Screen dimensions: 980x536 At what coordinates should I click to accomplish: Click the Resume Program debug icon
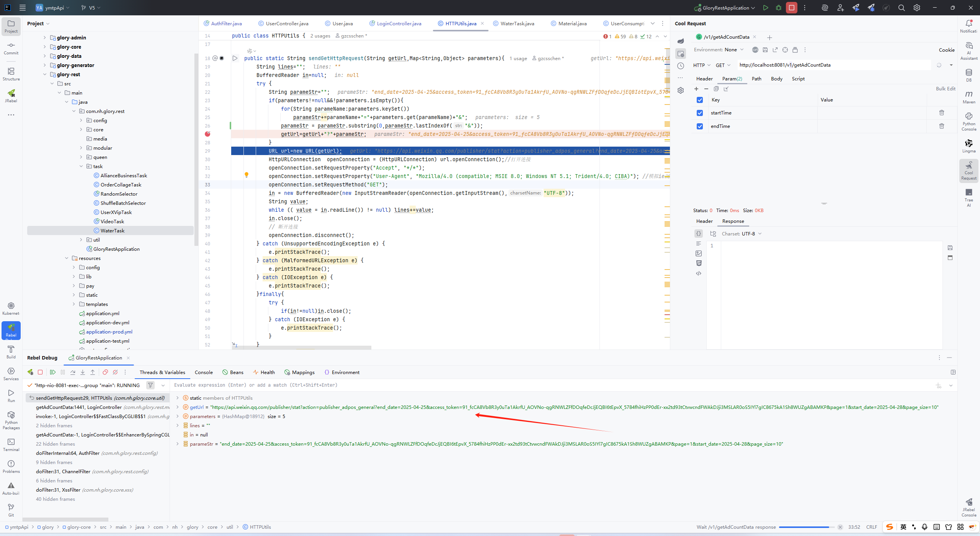click(53, 372)
